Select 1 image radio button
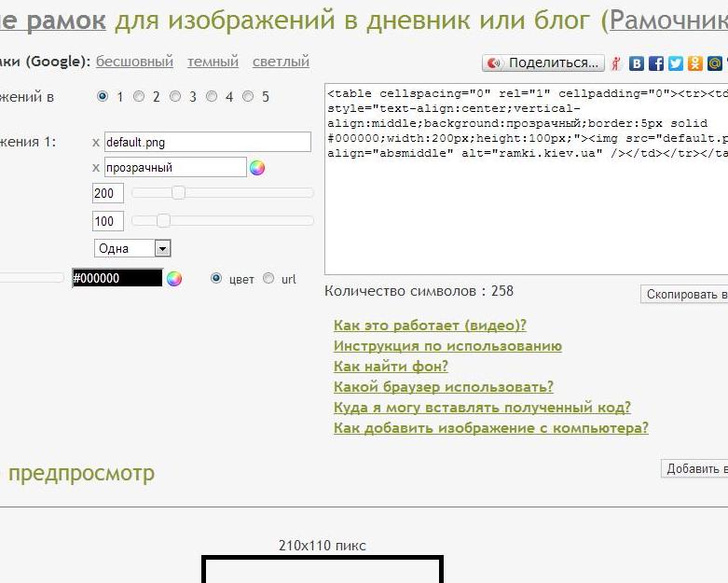The height and width of the screenshot is (583, 728). [x=103, y=96]
